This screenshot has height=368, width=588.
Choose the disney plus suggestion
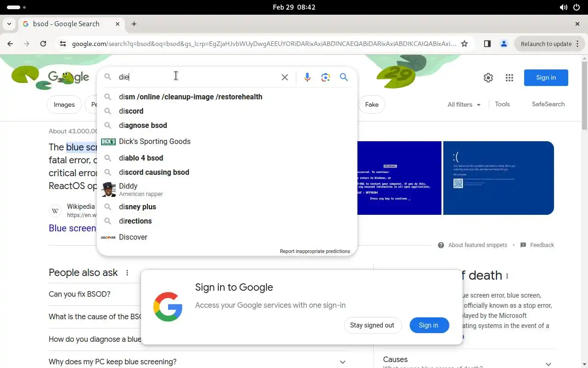(x=227, y=207)
